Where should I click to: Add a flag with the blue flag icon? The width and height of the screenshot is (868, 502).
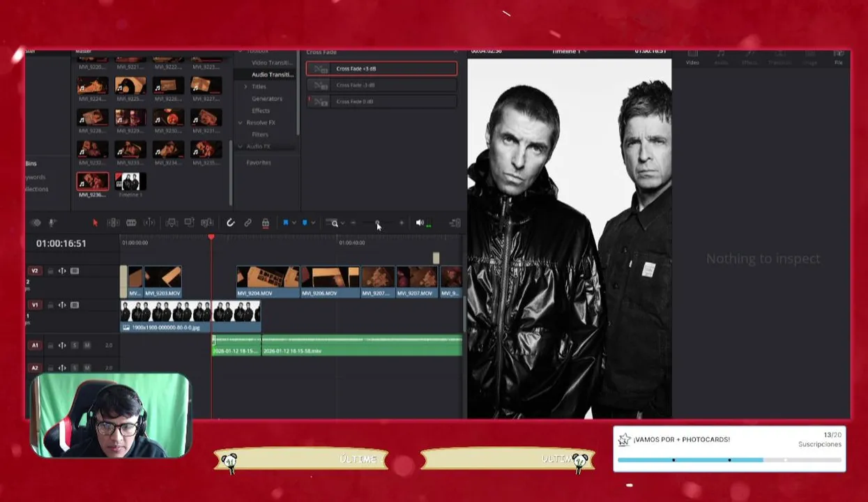[285, 223]
